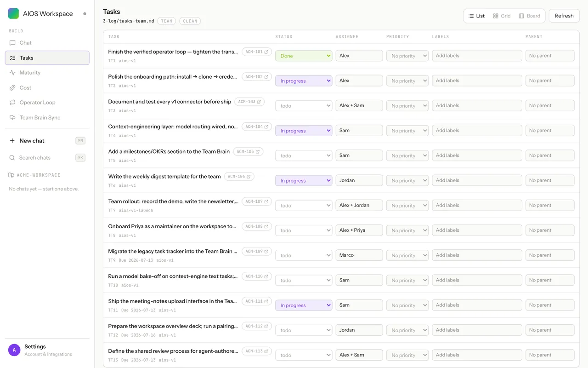Viewport: 588px width, 368px height.
Task: Open todo status dropdown for ACM-103
Action: [304, 105]
